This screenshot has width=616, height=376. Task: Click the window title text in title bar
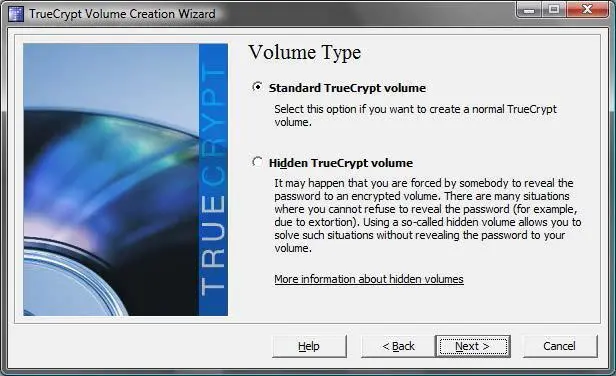122,14
